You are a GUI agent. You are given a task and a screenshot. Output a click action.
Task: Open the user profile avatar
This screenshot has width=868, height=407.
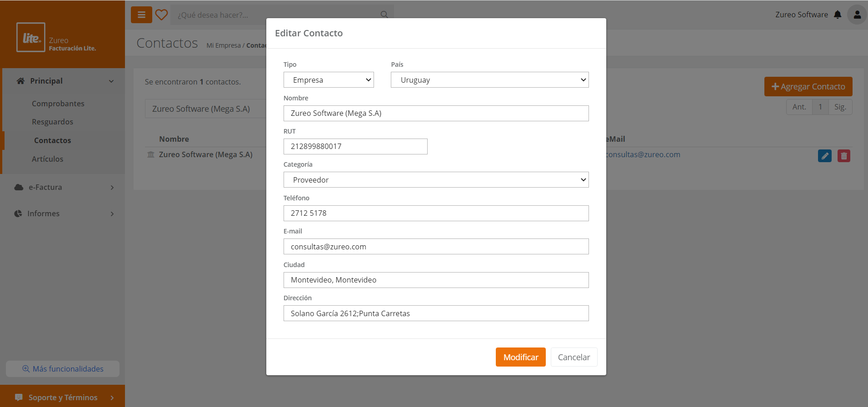point(857,15)
